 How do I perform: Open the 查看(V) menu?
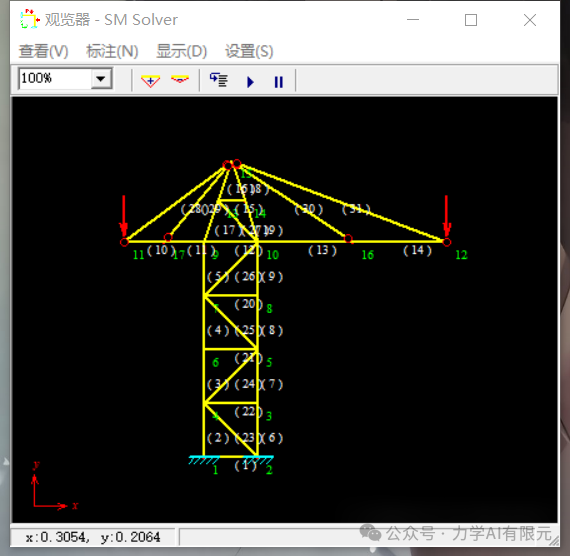(x=43, y=51)
